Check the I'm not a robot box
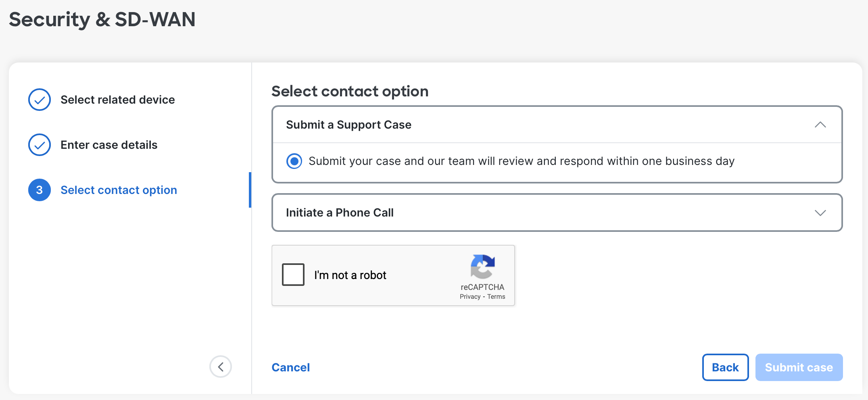868x400 pixels. point(293,275)
